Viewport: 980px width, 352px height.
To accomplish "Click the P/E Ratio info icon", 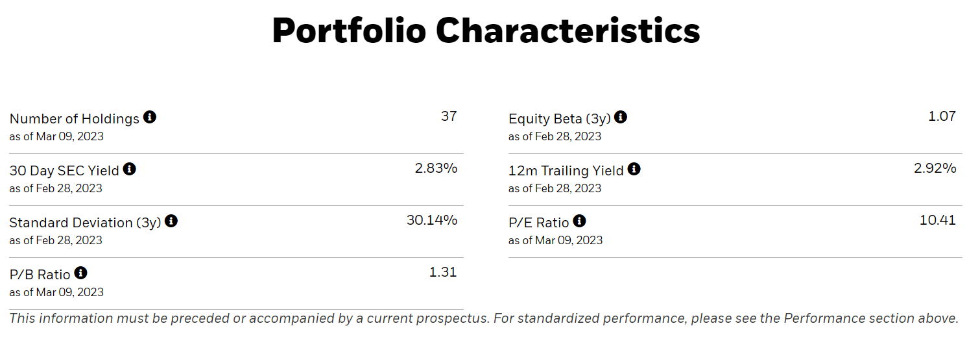I will 579,221.
